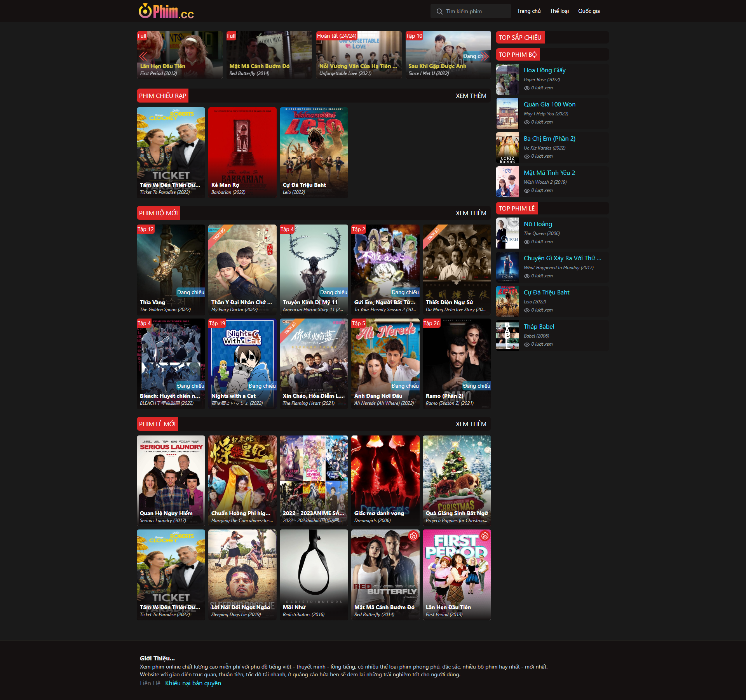The width and height of the screenshot is (746, 700).
Task: Open the Barbarian movie poster
Action: 242,152
